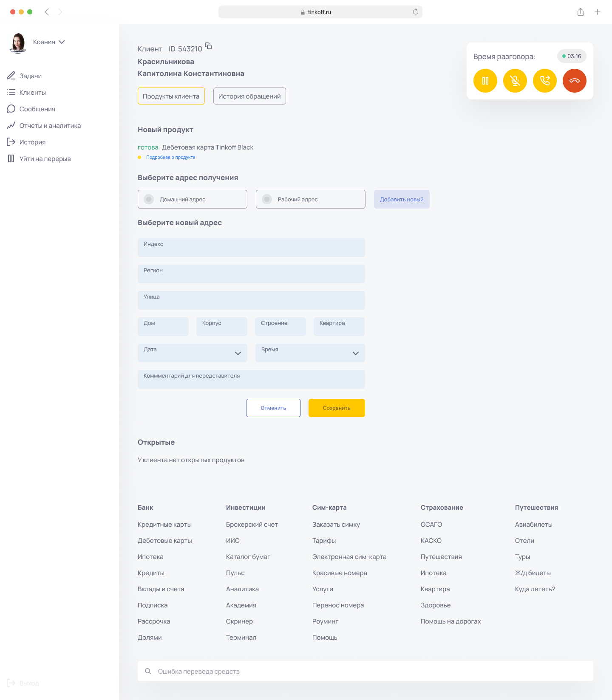Image resolution: width=612 pixels, height=700 pixels.
Task: Put the call on hold
Action: (x=485, y=81)
